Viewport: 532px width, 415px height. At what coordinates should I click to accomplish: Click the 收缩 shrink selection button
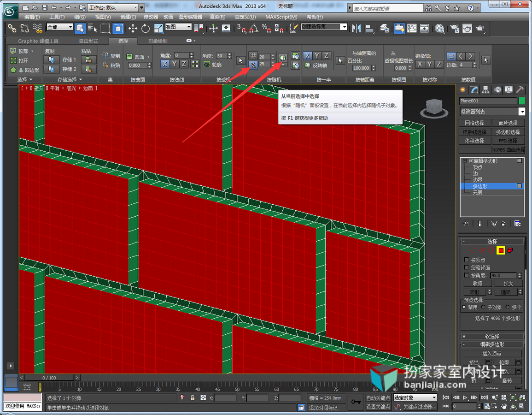click(478, 283)
